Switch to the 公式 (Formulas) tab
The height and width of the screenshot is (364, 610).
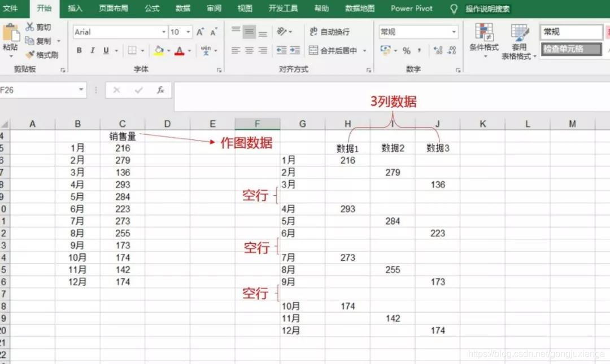152,8
